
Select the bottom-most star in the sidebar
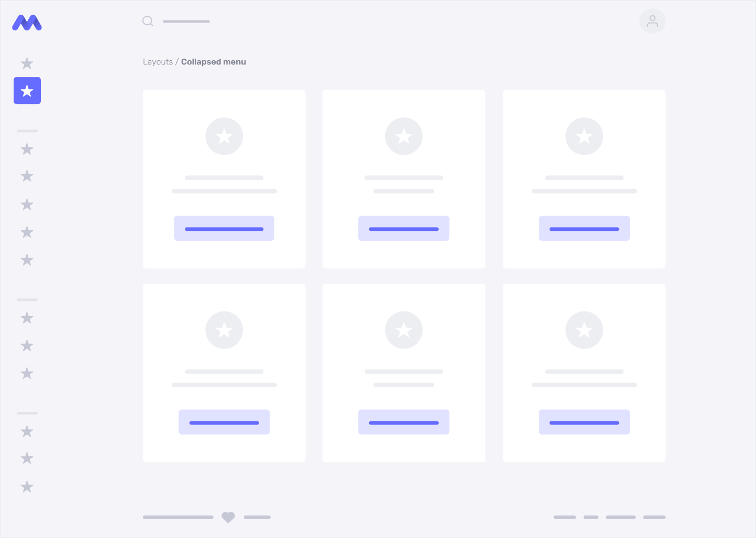pyautogui.click(x=27, y=487)
